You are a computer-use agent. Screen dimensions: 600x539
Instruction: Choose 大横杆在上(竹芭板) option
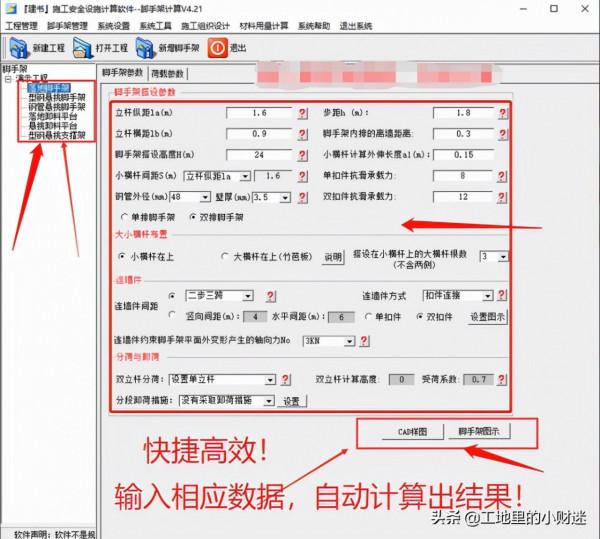pos(225,256)
